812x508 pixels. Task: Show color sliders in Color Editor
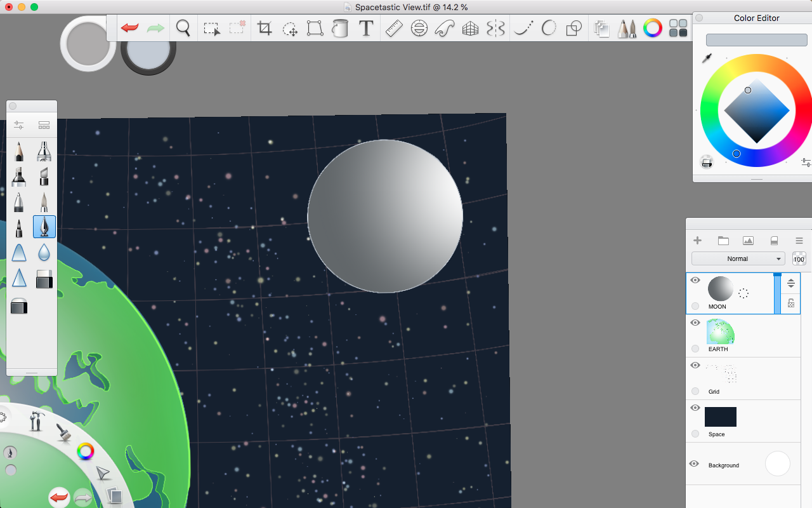[x=806, y=162]
